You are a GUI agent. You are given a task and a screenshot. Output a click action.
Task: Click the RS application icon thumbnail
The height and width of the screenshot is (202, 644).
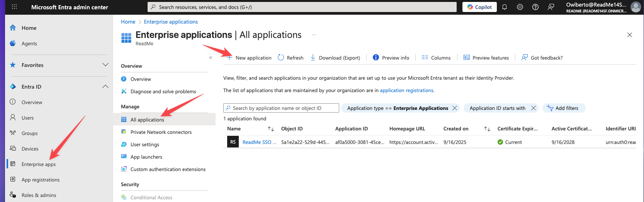(233, 142)
